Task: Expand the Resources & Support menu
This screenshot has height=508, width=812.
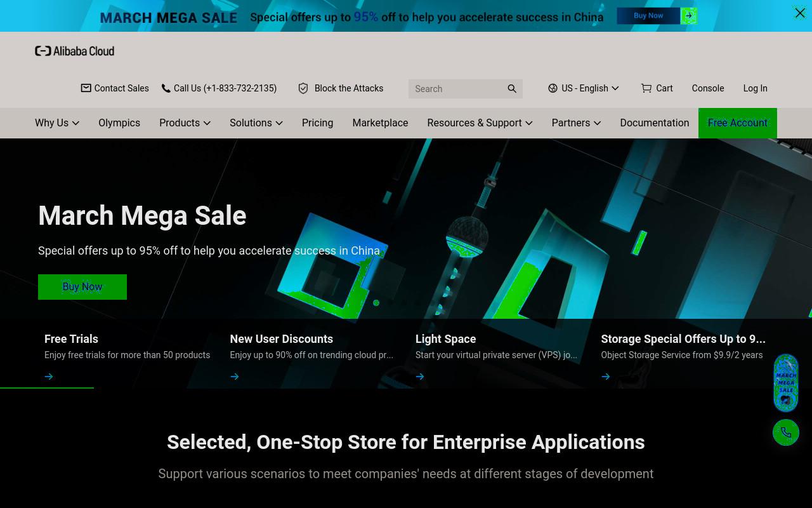Action: point(480,123)
